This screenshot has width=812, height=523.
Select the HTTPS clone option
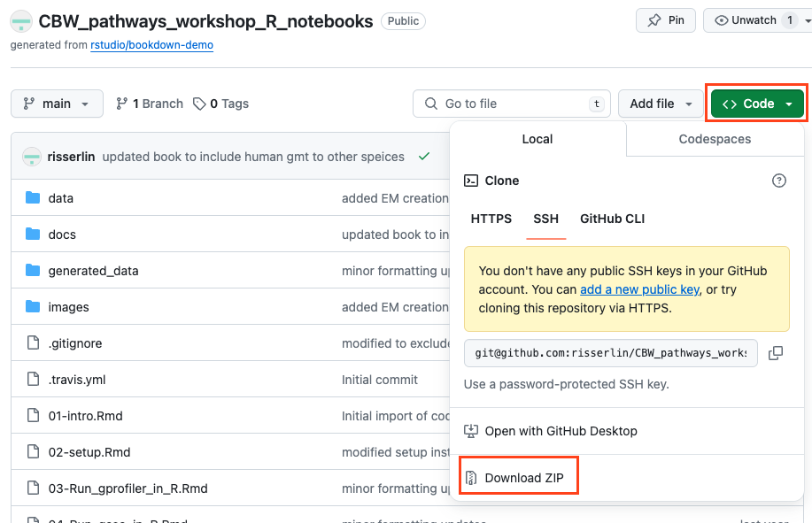(x=491, y=219)
